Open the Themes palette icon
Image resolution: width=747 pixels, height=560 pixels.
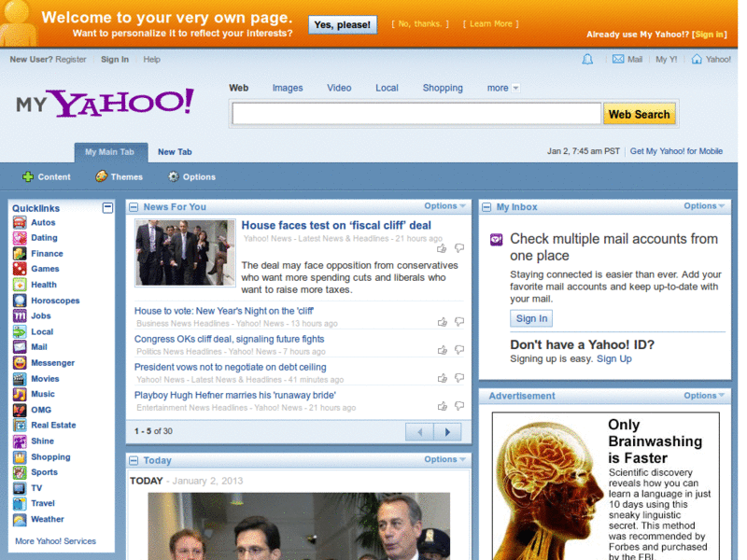tap(102, 176)
